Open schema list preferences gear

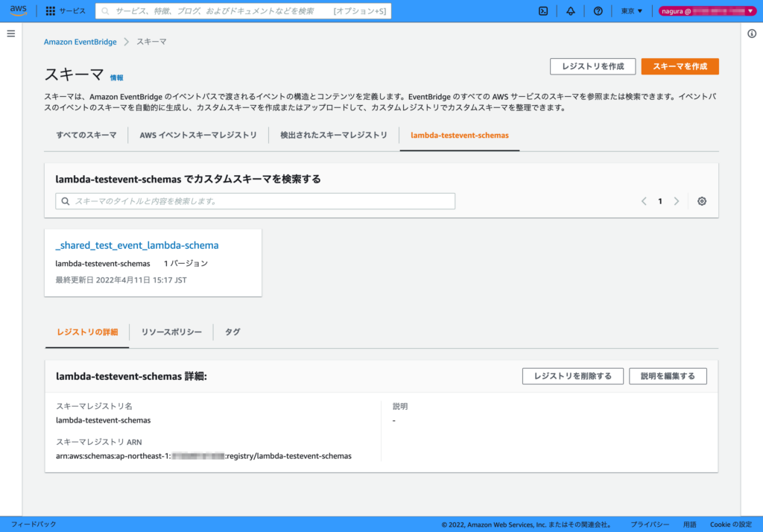tap(702, 201)
